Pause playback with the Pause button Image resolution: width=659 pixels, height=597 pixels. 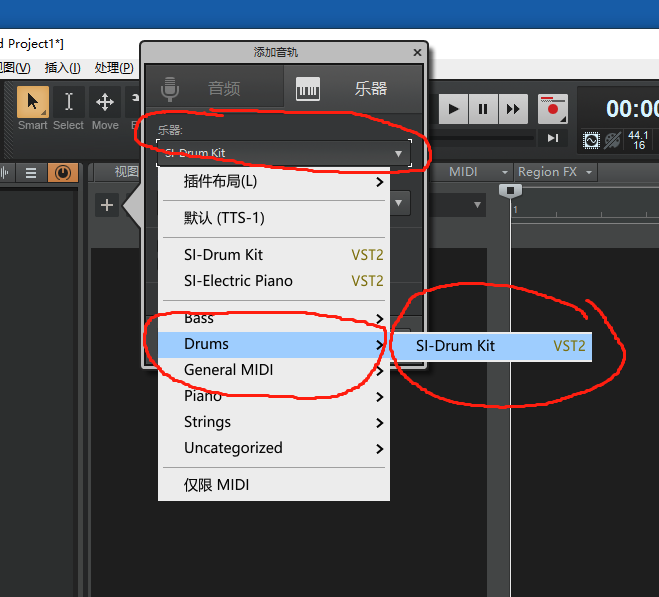tap(483, 109)
